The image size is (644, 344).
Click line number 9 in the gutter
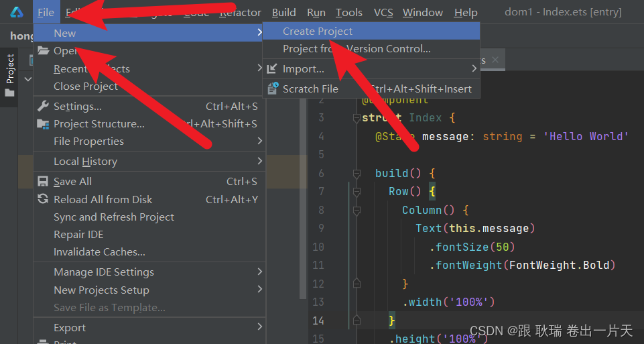click(321, 228)
